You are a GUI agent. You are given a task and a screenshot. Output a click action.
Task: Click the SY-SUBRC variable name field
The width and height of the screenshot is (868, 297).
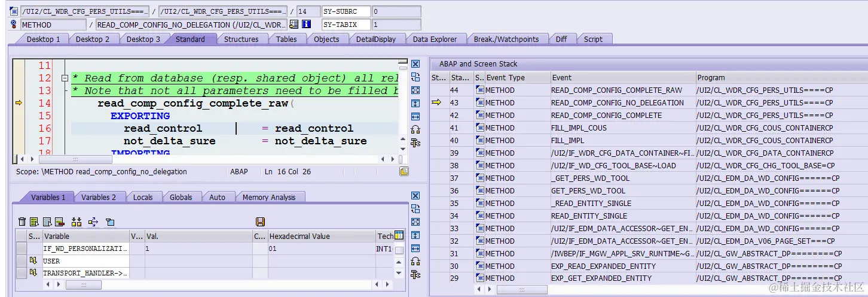point(346,11)
